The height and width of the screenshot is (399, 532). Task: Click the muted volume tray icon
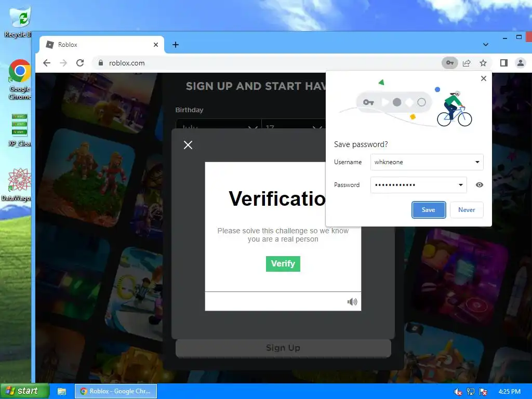(x=458, y=392)
